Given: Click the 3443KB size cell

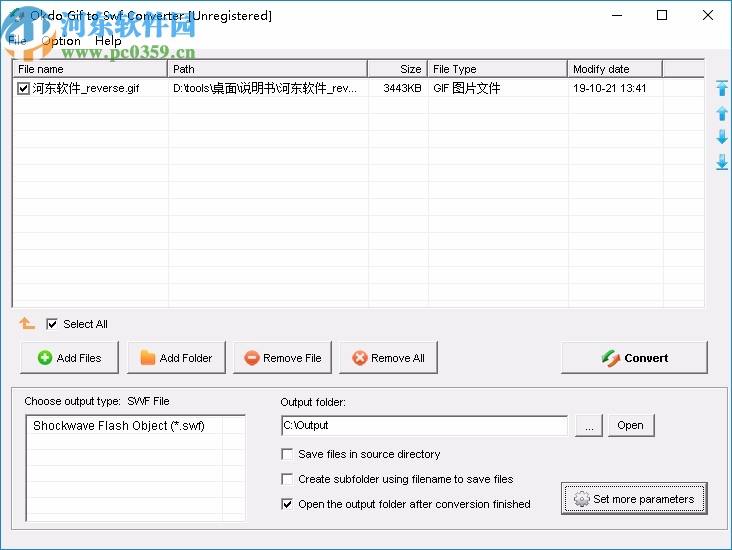Looking at the screenshot, I should (x=402, y=88).
